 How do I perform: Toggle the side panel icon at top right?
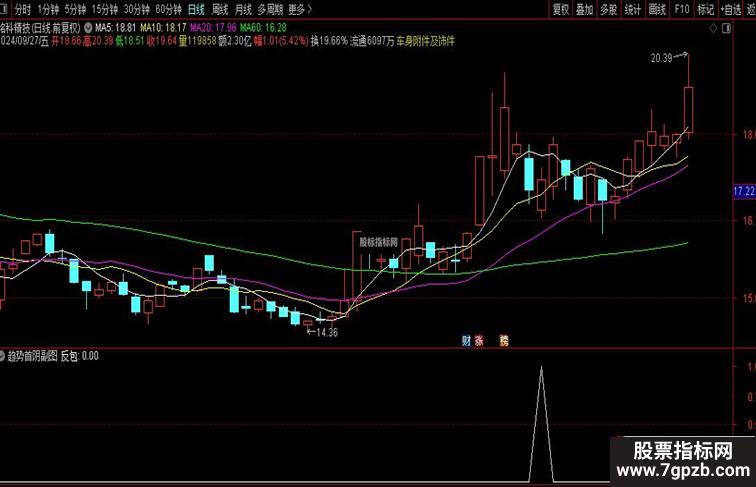click(x=727, y=28)
